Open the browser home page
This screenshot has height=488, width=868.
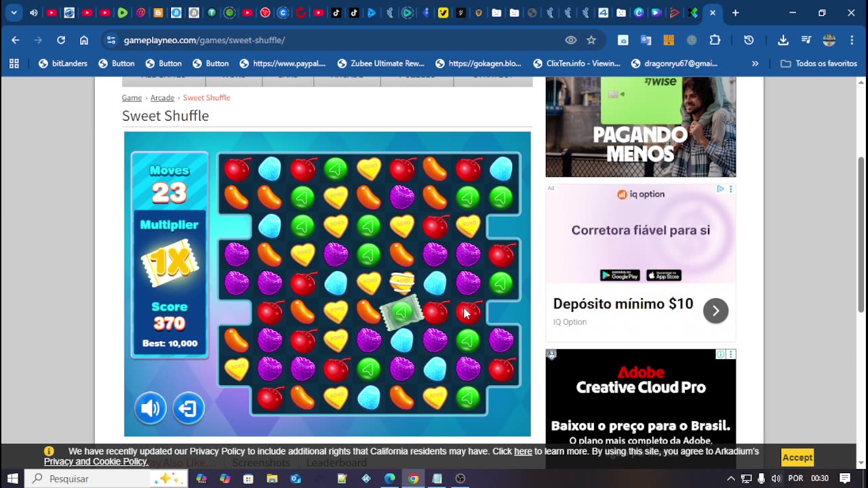tap(84, 40)
